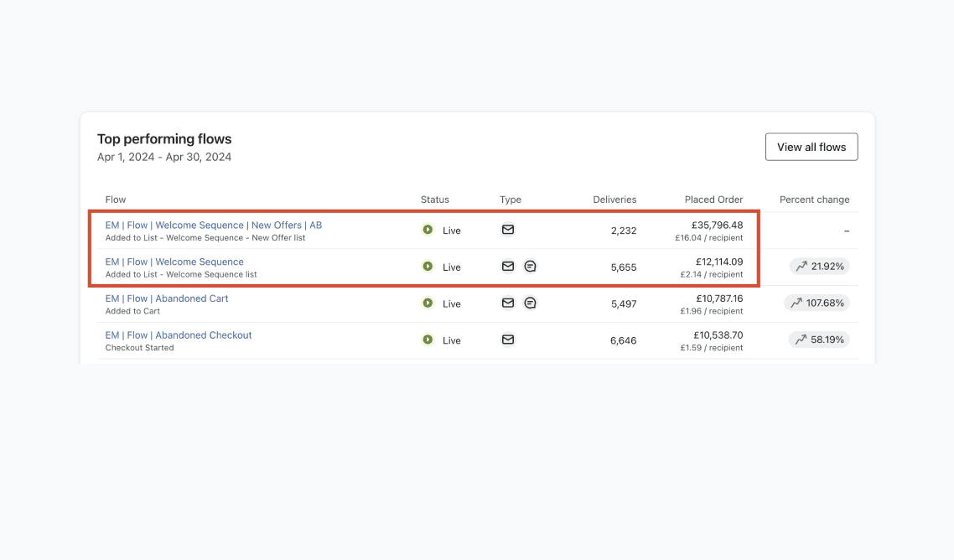This screenshot has width=954, height=560.
Task: Click the SMS icon on Welcome Sequence row
Action: click(530, 267)
